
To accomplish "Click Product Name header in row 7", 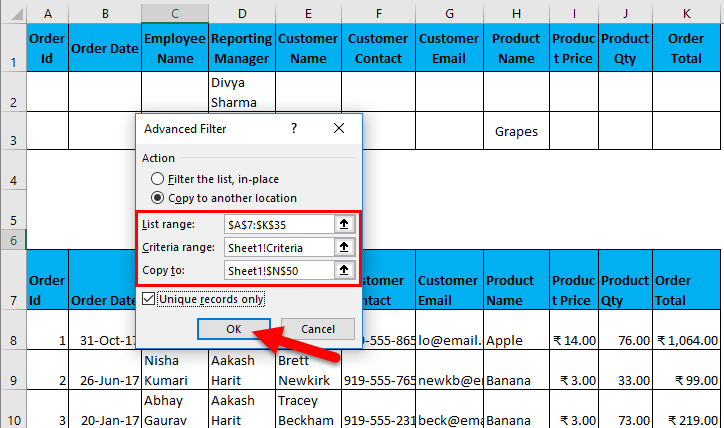I will coord(516,280).
